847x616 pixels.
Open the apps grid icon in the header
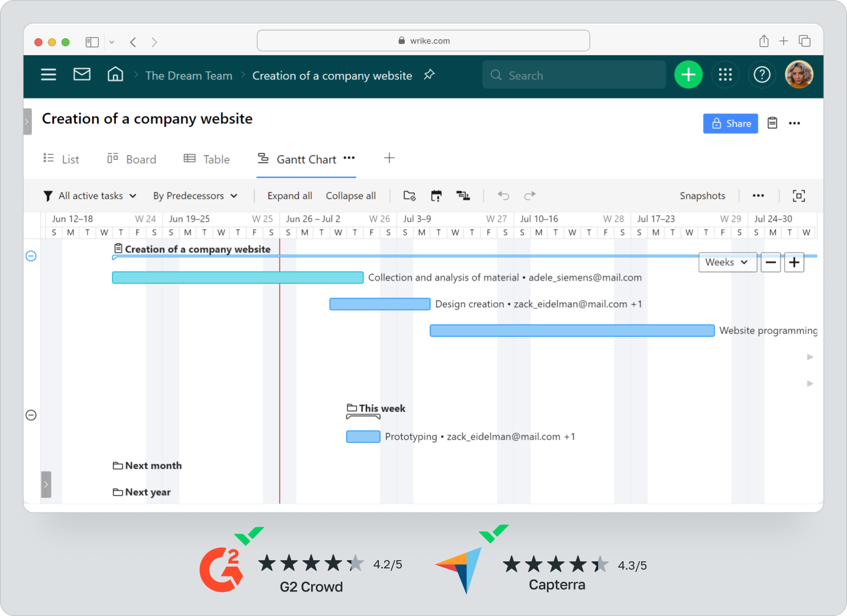(x=725, y=75)
